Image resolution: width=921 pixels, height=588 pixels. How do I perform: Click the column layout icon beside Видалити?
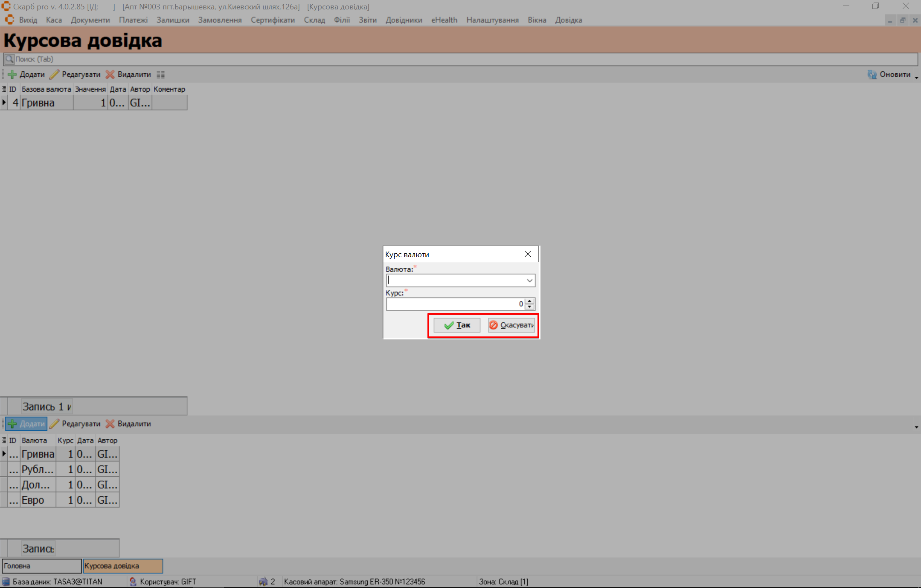click(160, 75)
